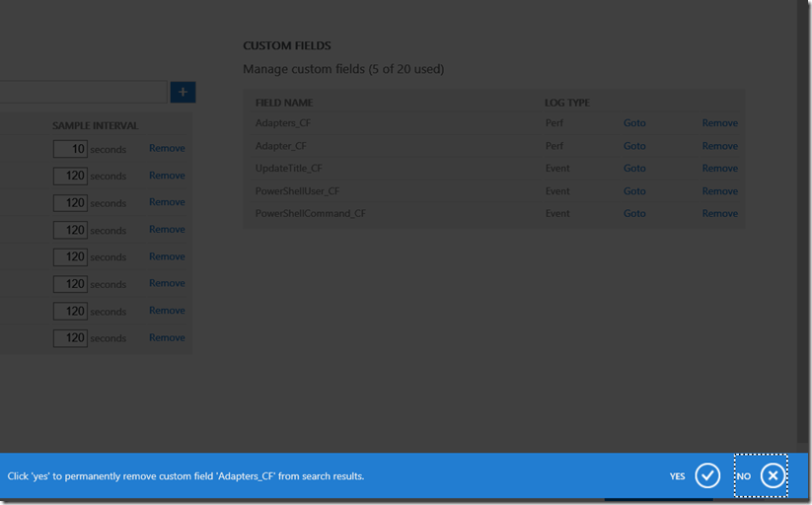Select the sample interval box showing 10
Viewport: 812px width, 505px height.
click(70, 149)
